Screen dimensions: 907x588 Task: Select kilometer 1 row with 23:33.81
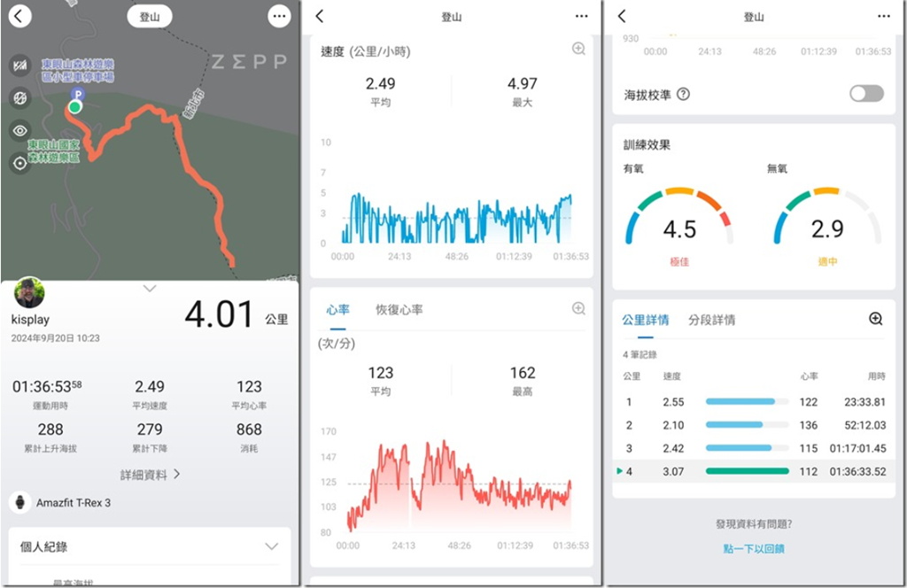click(754, 402)
